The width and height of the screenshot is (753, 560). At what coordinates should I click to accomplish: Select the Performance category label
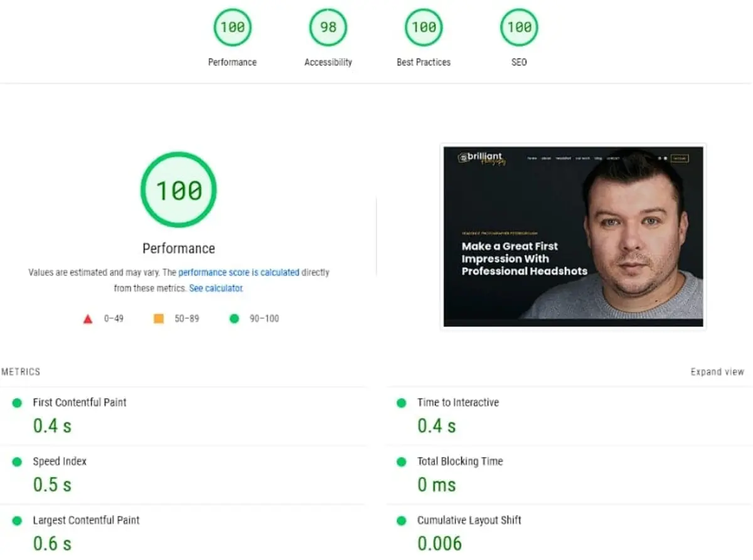(232, 62)
